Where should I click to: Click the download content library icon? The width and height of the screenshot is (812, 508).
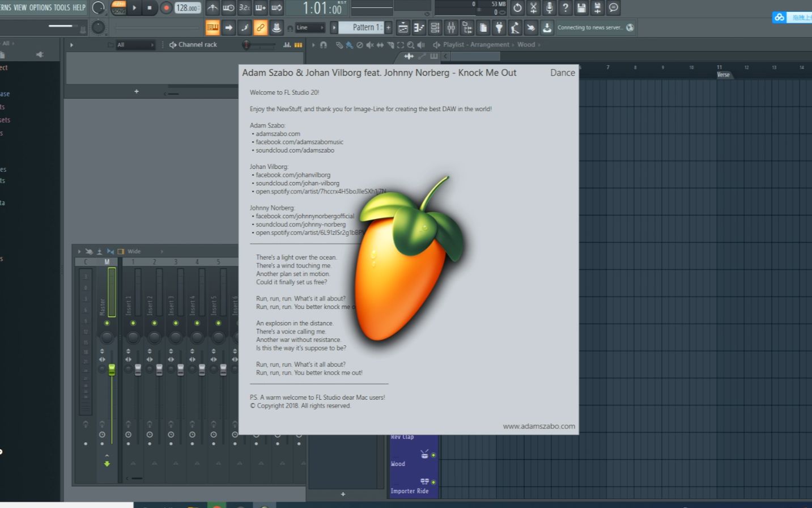pyautogui.click(x=547, y=27)
